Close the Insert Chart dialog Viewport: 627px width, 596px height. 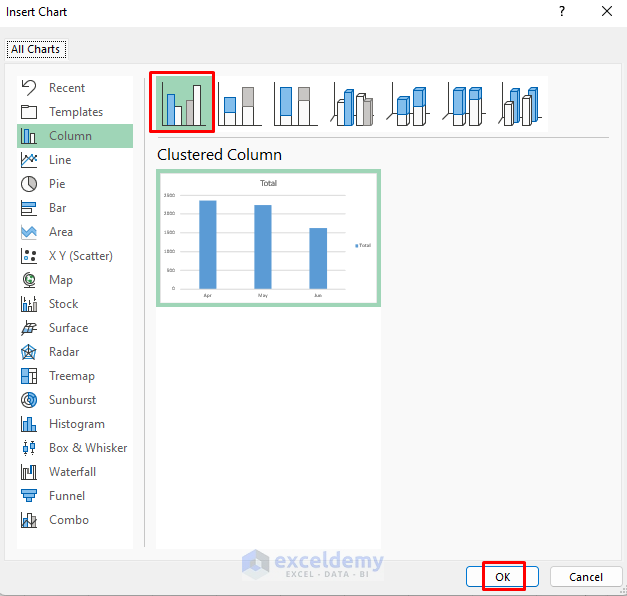607,11
